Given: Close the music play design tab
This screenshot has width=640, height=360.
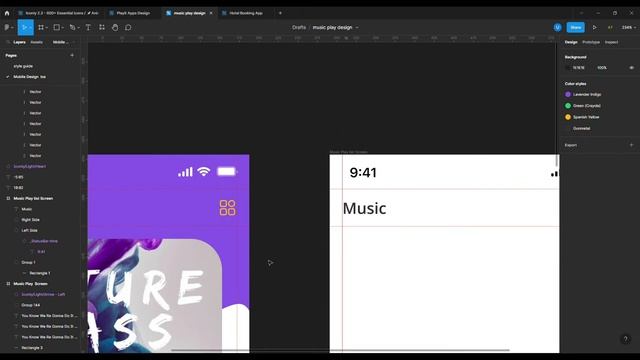Looking at the screenshot, I should point(211,13).
